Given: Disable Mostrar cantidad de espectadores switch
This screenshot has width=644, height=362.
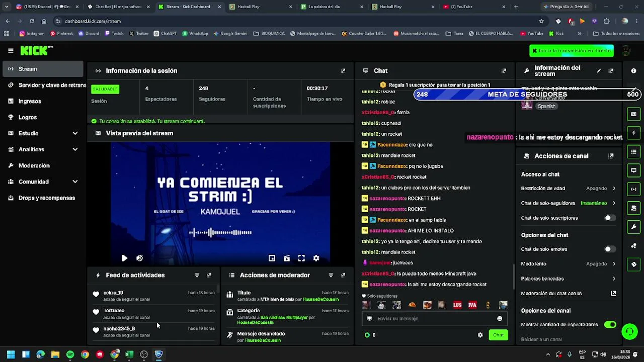Looking at the screenshot, I should pyautogui.click(x=610, y=325).
